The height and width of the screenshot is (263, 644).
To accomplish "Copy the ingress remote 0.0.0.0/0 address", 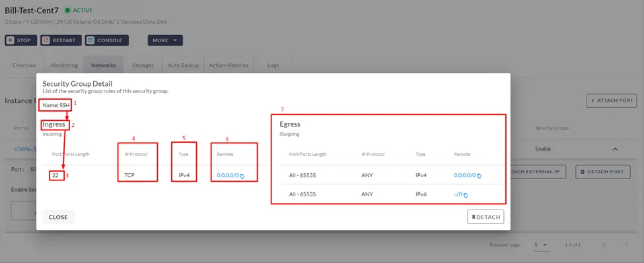I will [242, 176].
